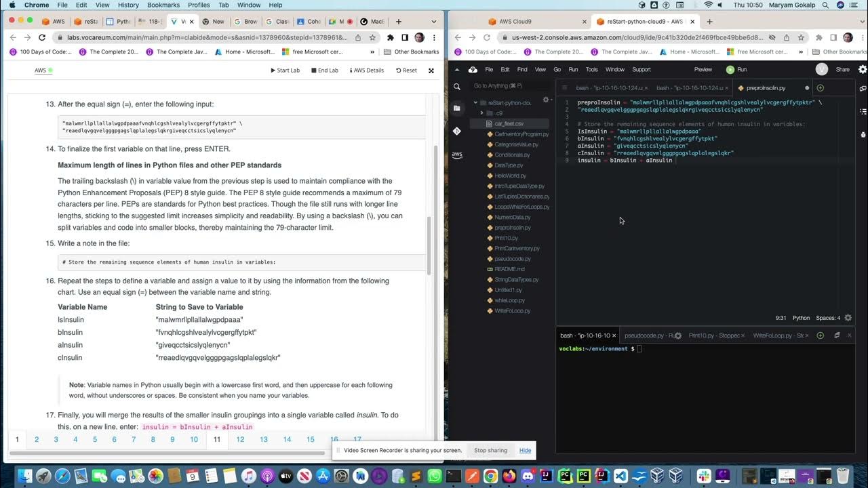The width and height of the screenshot is (868, 488).
Task: Reload the Vocareum lab page
Action: coord(42,37)
